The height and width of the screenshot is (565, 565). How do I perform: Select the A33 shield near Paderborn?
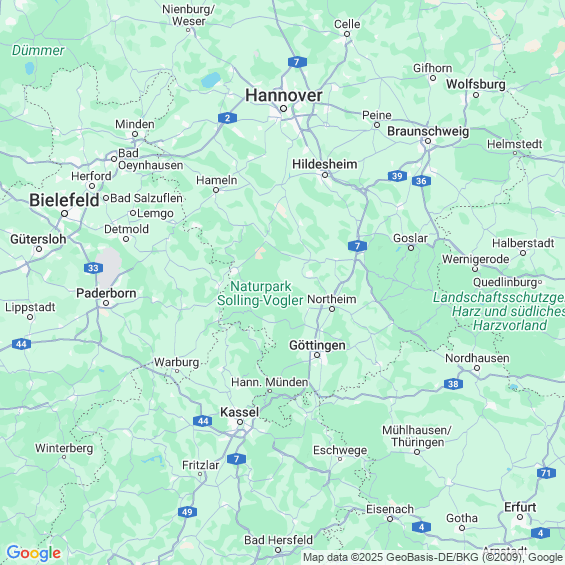(93, 268)
